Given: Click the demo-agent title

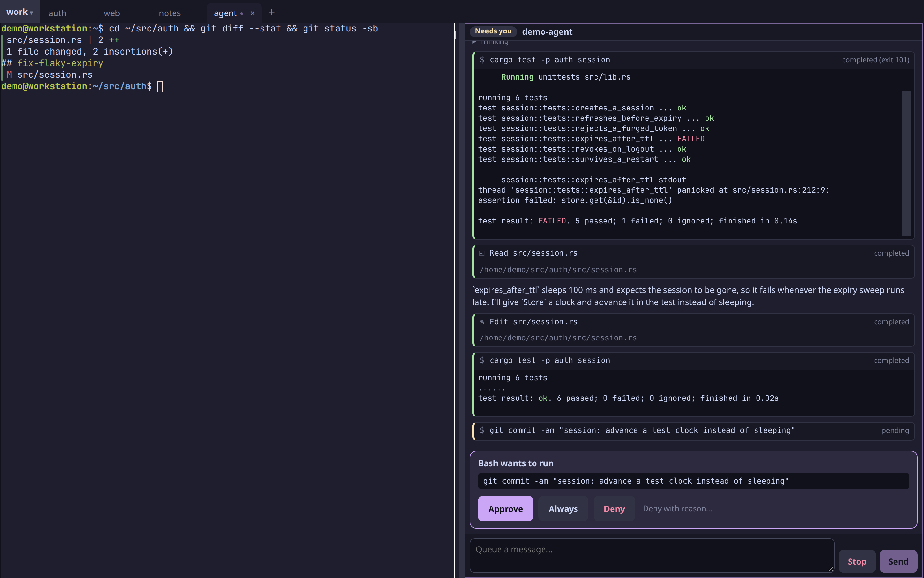Looking at the screenshot, I should pyautogui.click(x=547, y=32).
